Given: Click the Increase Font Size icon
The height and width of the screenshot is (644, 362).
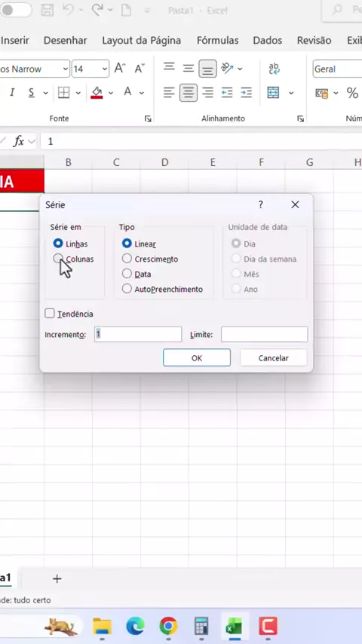Looking at the screenshot, I should (120, 68).
